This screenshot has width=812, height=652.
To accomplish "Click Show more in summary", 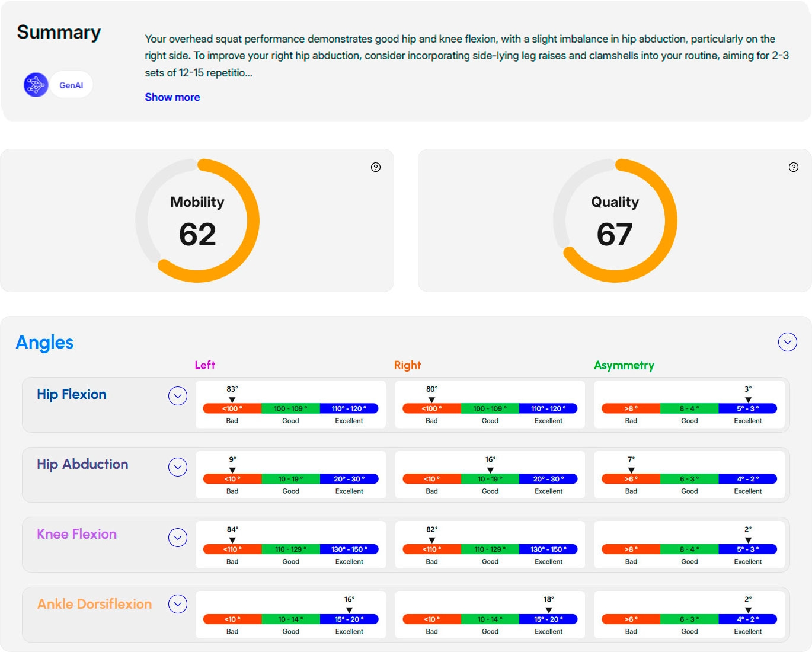I will [x=172, y=97].
